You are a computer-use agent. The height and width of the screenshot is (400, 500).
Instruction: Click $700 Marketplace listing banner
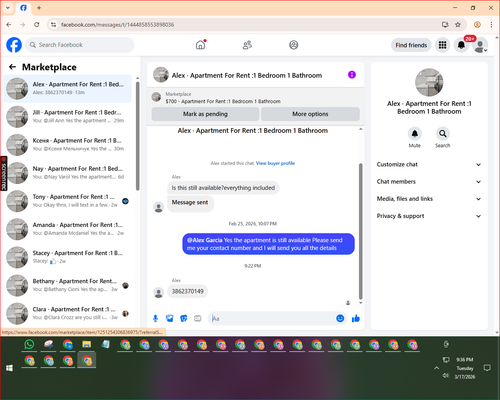(x=255, y=98)
